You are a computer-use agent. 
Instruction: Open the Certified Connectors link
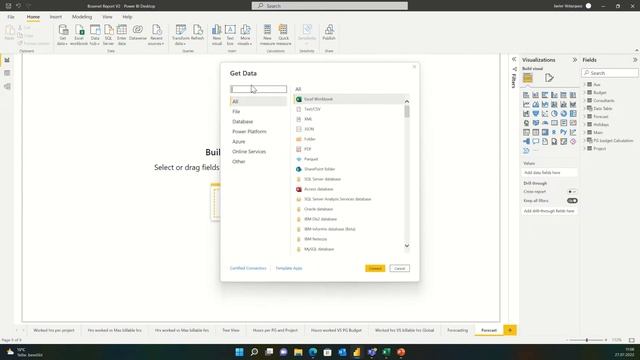pos(248,268)
